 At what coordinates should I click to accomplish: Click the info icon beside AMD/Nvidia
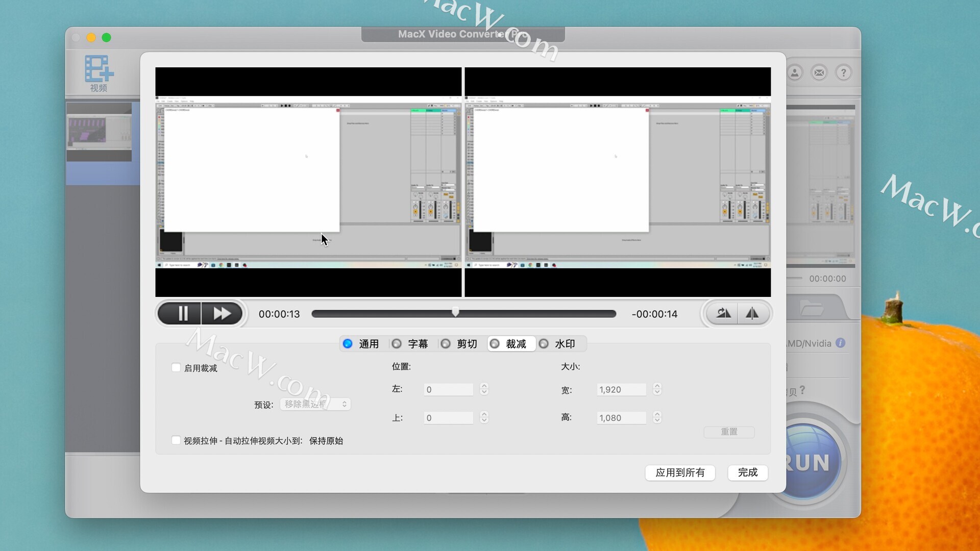840,343
